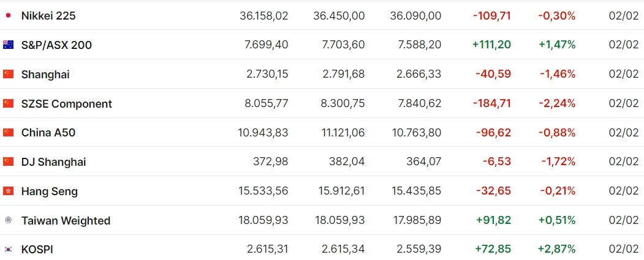Screen dimensions: 644x260
Task: Go to SZSE Component details
Action: pos(67,104)
